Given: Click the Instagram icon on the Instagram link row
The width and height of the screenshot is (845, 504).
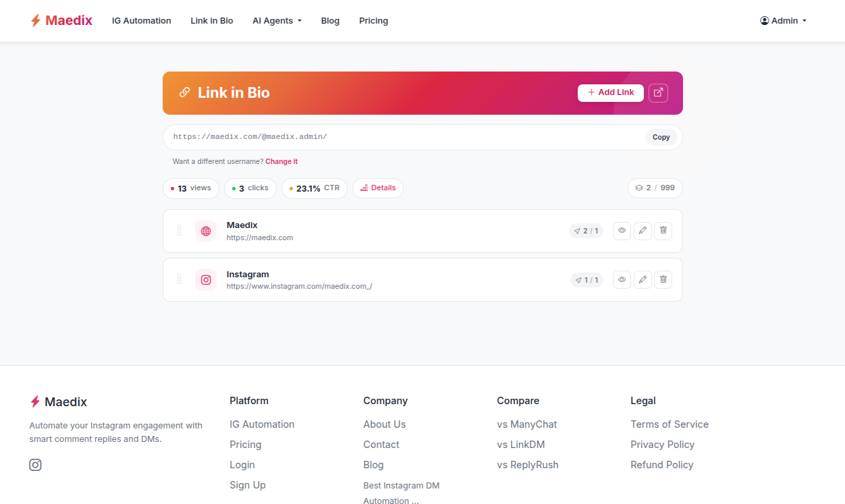Looking at the screenshot, I should click(x=205, y=279).
